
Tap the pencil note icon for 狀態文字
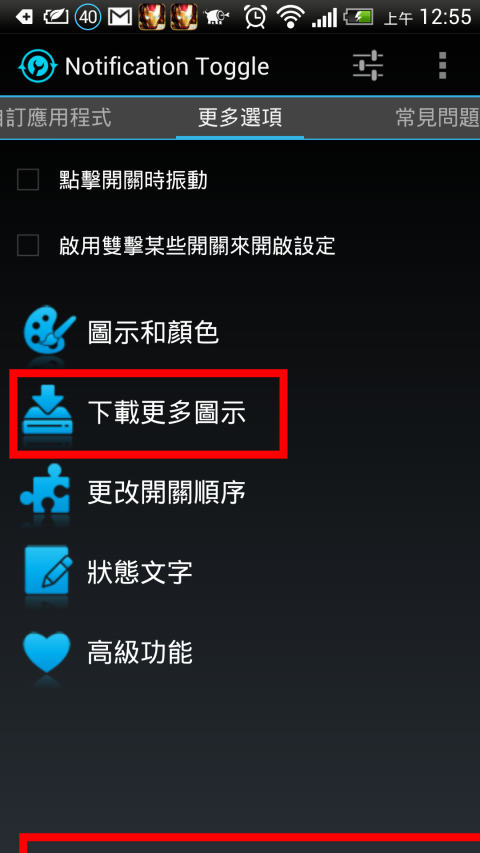pyautogui.click(x=47, y=570)
